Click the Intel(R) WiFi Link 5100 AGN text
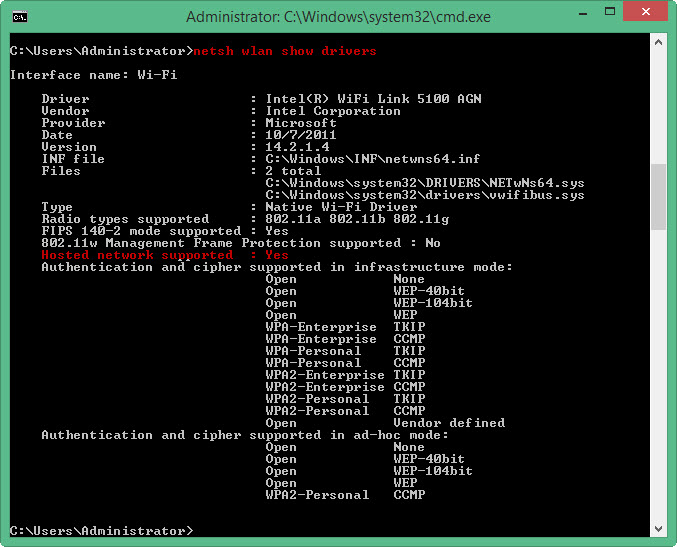 click(x=373, y=99)
